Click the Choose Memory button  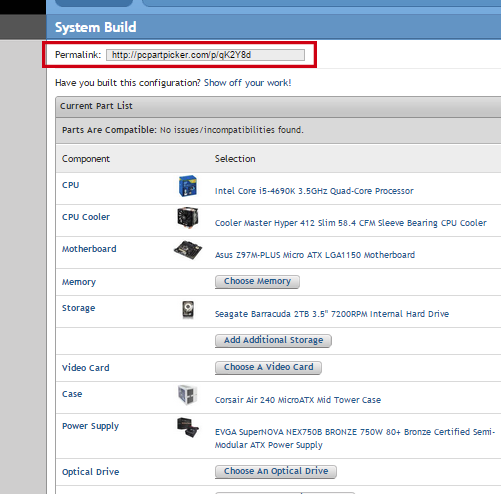257,281
